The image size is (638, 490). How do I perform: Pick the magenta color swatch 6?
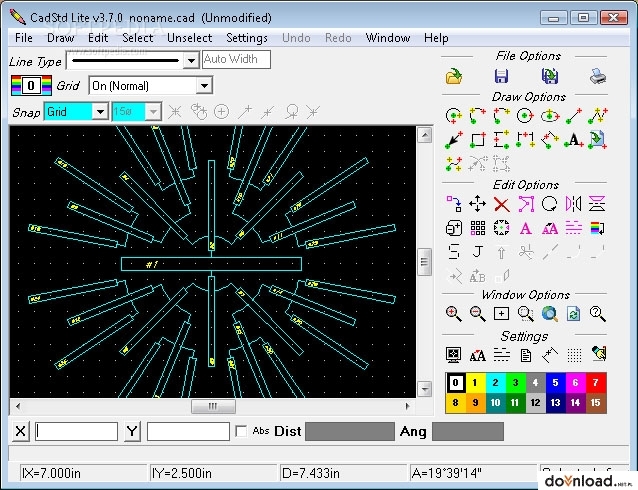(x=575, y=383)
